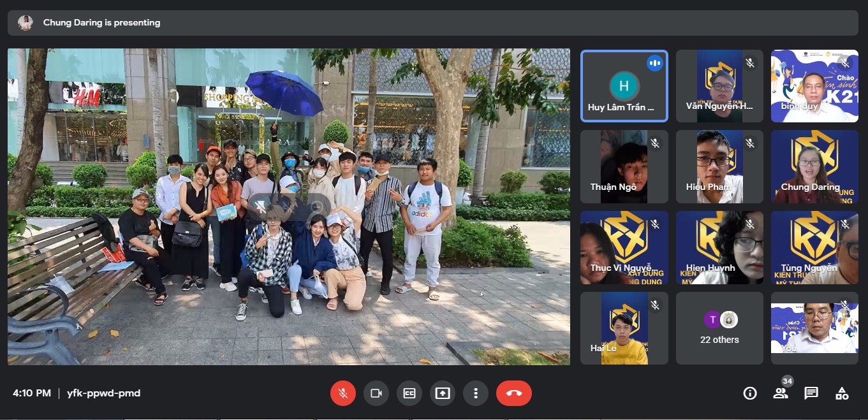Select Huy Lâm Trần's speaking tile
868x420 pixels.
[624, 86]
